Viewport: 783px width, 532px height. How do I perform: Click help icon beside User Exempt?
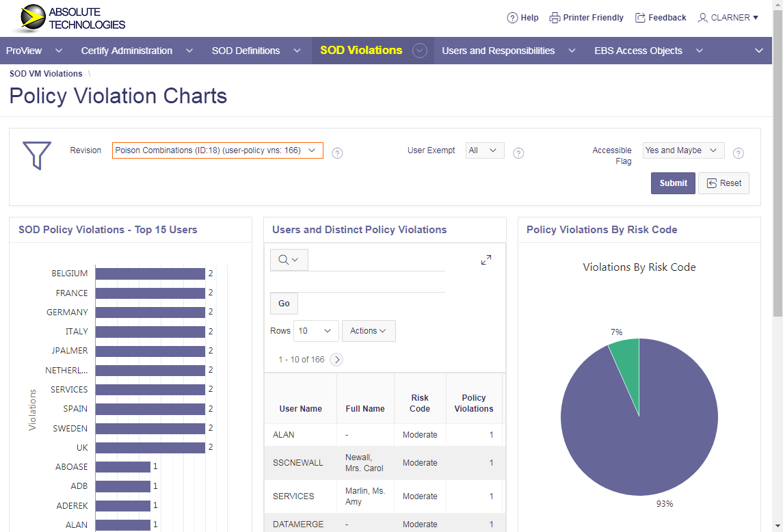coord(518,153)
